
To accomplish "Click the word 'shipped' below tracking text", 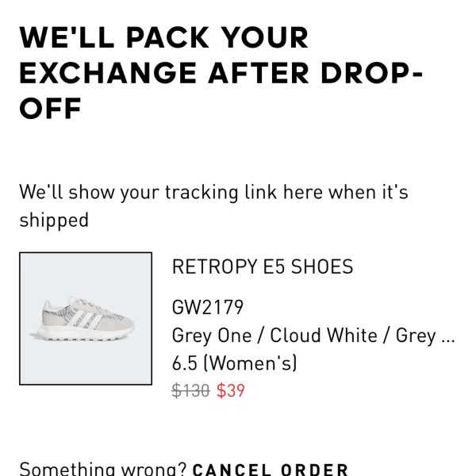I will [x=54, y=221].
